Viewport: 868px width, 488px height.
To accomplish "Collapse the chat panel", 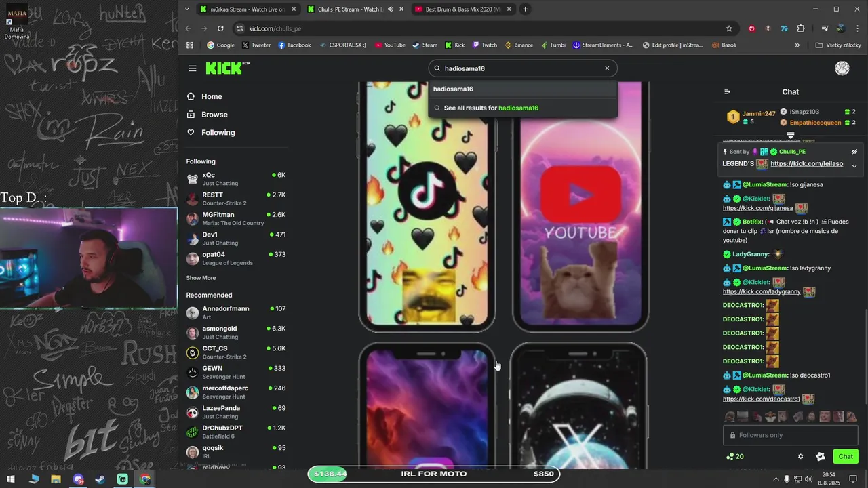I will pyautogui.click(x=727, y=92).
